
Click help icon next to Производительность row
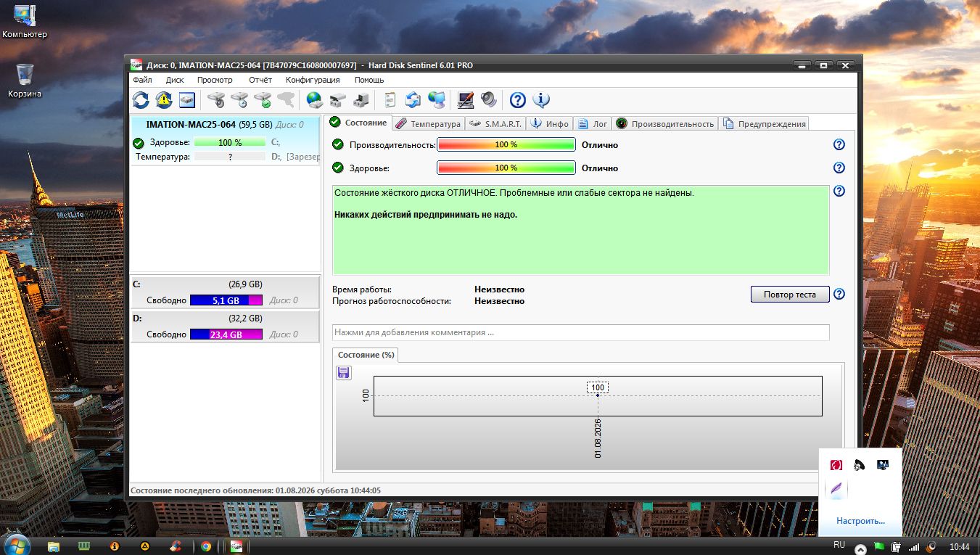coord(839,144)
